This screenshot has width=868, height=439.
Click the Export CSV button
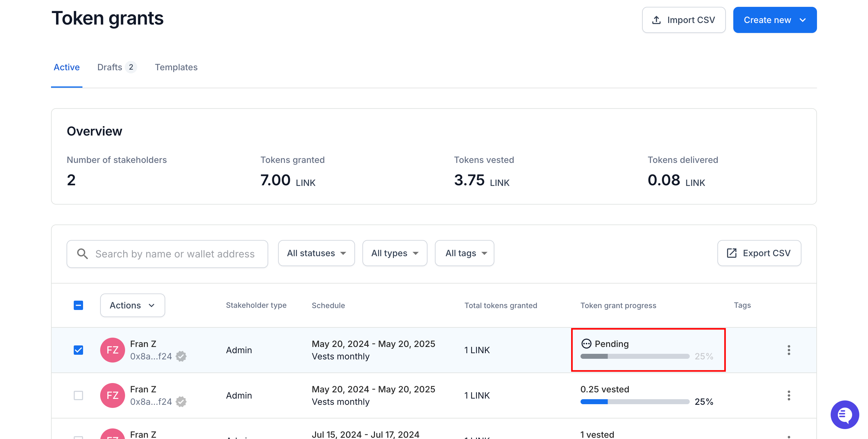[x=759, y=253]
